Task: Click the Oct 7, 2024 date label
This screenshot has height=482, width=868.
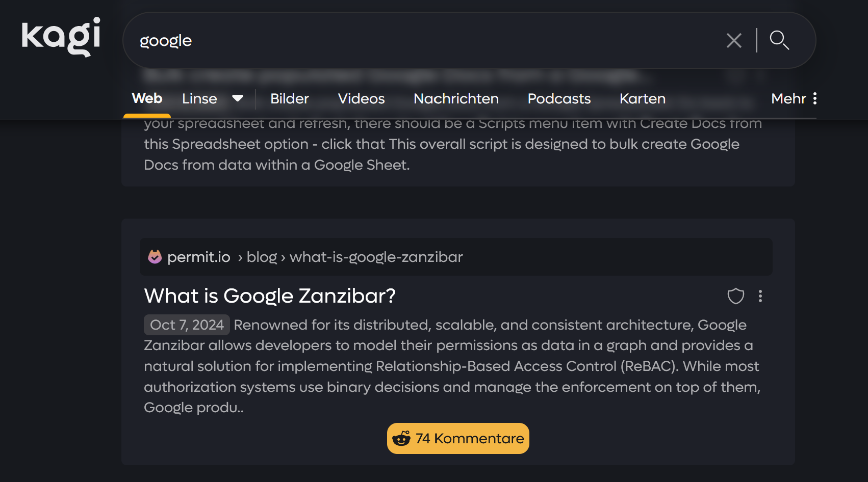Action: [187, 325]
